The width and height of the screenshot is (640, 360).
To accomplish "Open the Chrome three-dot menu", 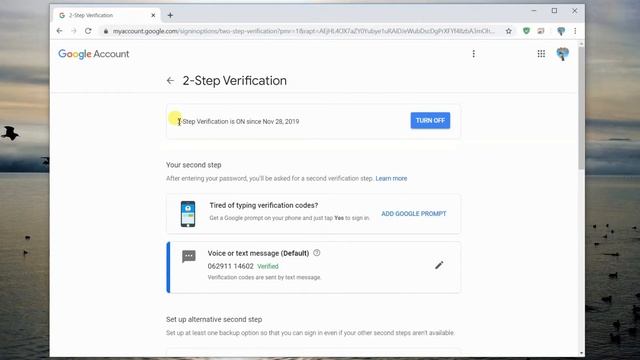I will [575, 31].
